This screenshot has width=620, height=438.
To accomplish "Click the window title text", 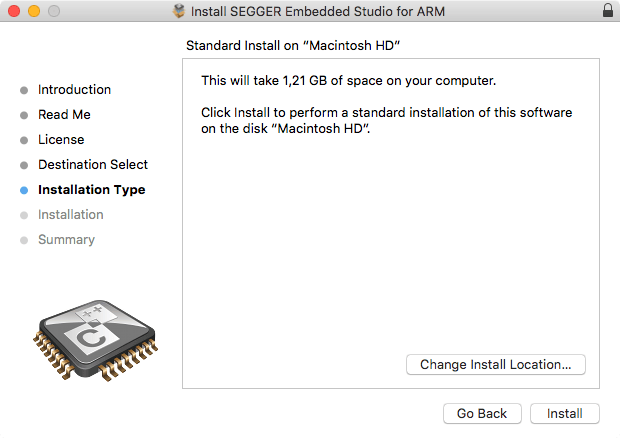I will tap(318, 11).
